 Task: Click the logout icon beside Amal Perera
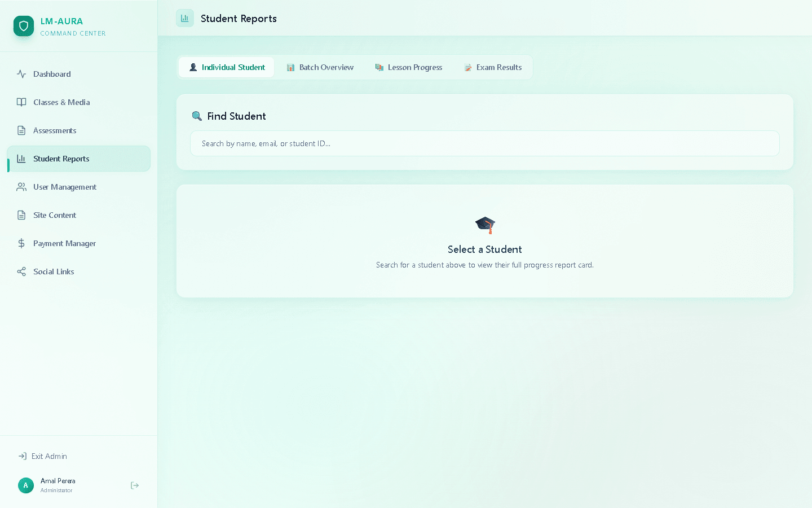click(x=135, y=485)
